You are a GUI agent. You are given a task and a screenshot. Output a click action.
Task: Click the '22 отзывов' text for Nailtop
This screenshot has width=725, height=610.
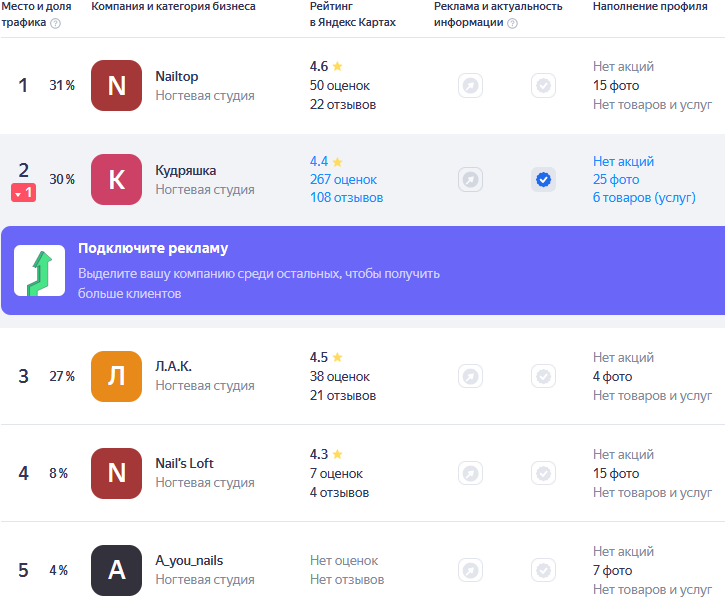343,105
